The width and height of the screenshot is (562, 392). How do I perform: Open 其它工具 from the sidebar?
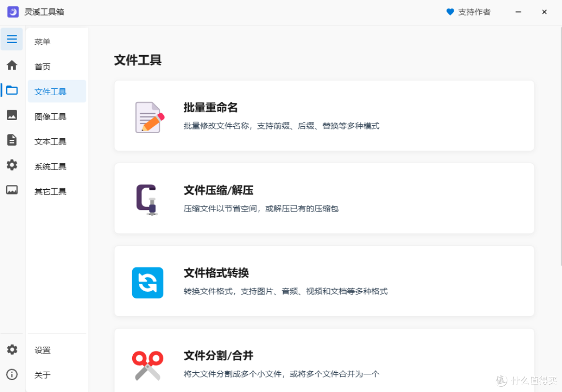50,192
